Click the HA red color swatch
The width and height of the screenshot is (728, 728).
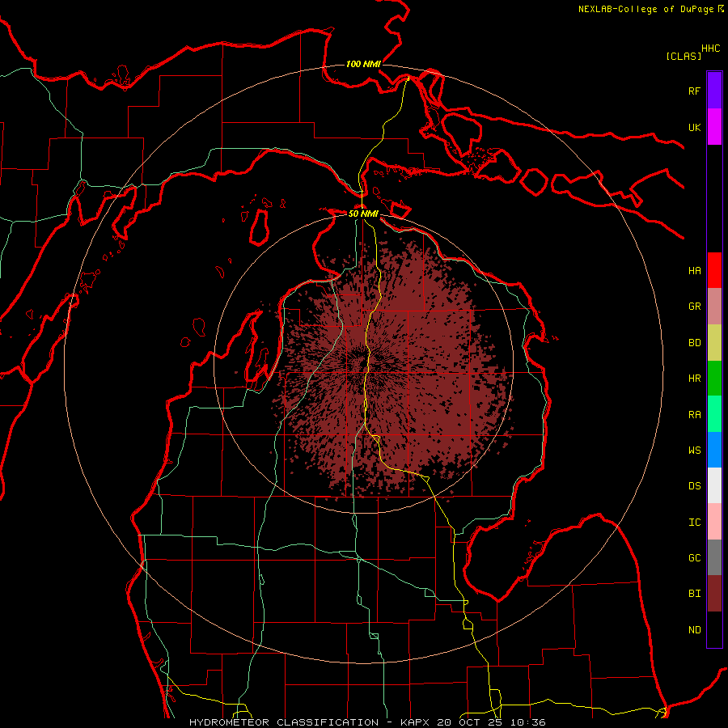(714, 270)
